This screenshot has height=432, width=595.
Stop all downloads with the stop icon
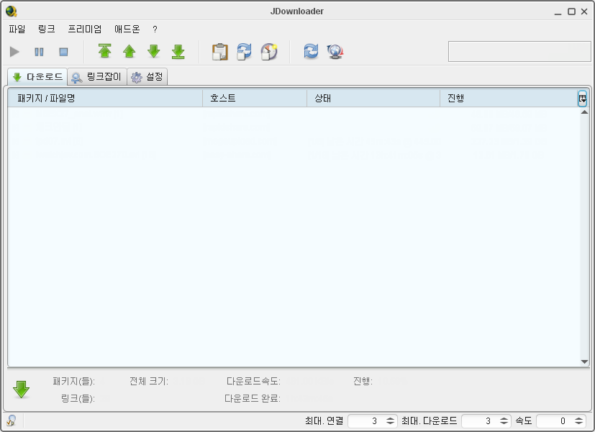[63, 52]
